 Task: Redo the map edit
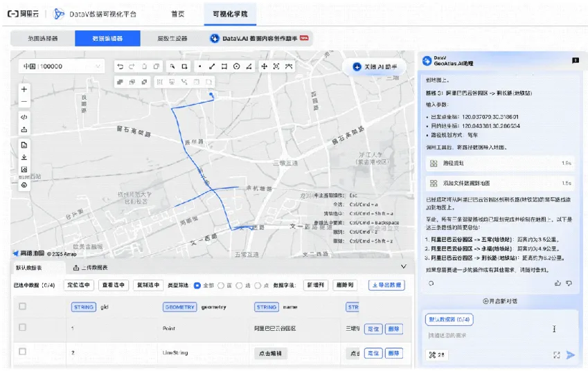pos(132,66)
